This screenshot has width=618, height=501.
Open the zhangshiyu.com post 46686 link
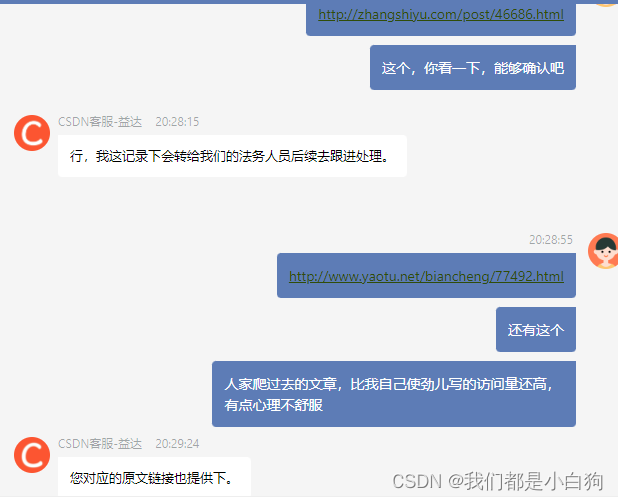pyautogui.click(x=441, y=15)
